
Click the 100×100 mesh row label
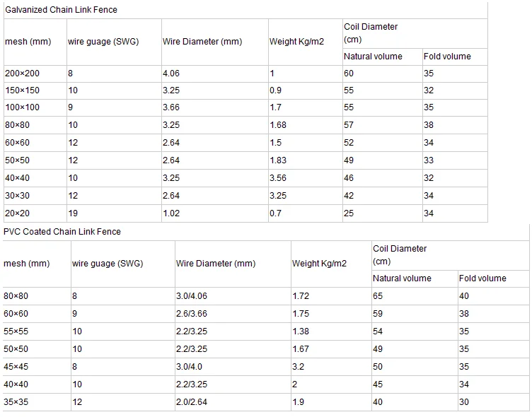click(22, 107)
